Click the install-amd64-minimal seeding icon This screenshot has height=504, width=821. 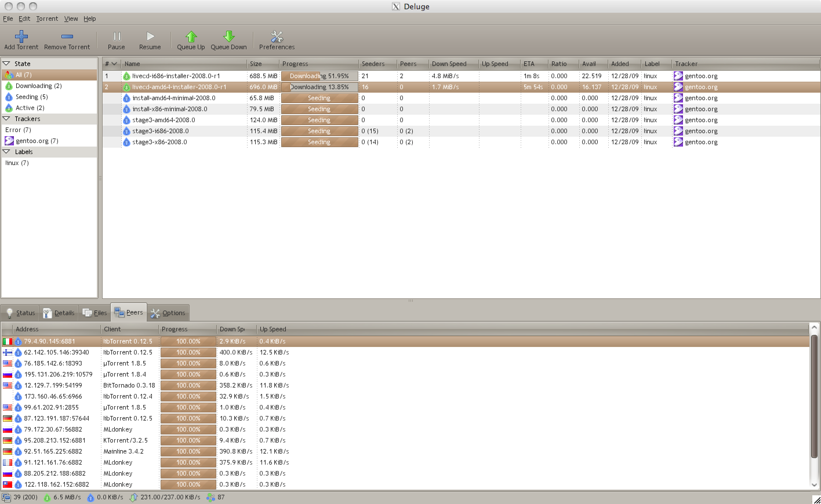(126, 98)
